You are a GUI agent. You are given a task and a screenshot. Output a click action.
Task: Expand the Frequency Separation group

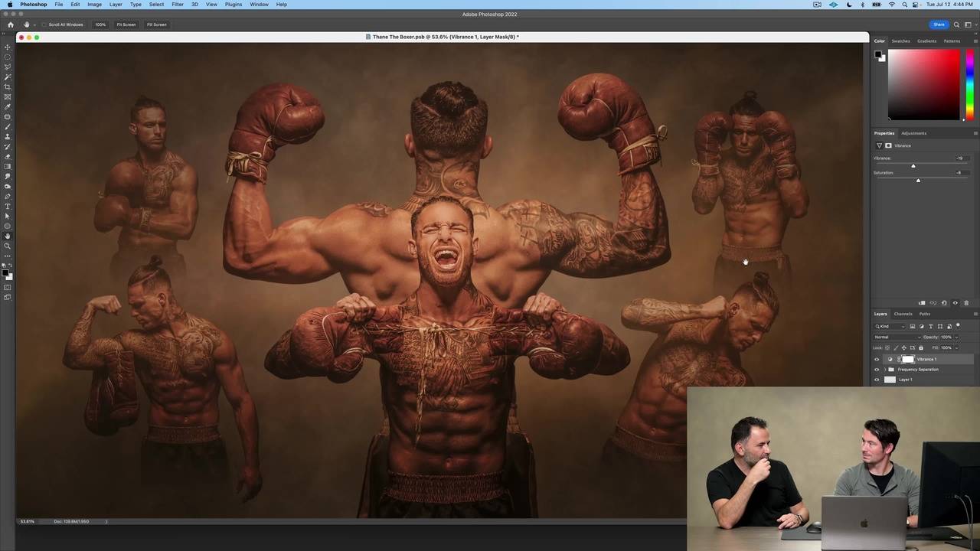[884, 370]
